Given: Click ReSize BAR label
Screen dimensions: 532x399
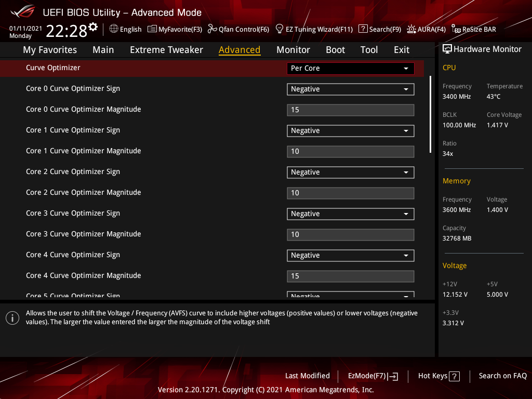Looking at the screenshot, I should pyautogui.click(x=479, y=30).
